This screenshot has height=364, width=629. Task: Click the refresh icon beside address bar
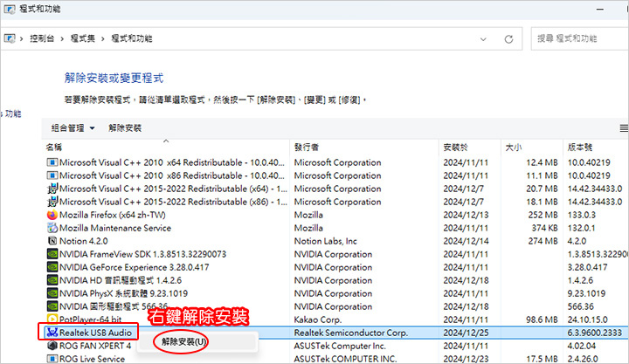pyautogui.click(x=508, y=39)
